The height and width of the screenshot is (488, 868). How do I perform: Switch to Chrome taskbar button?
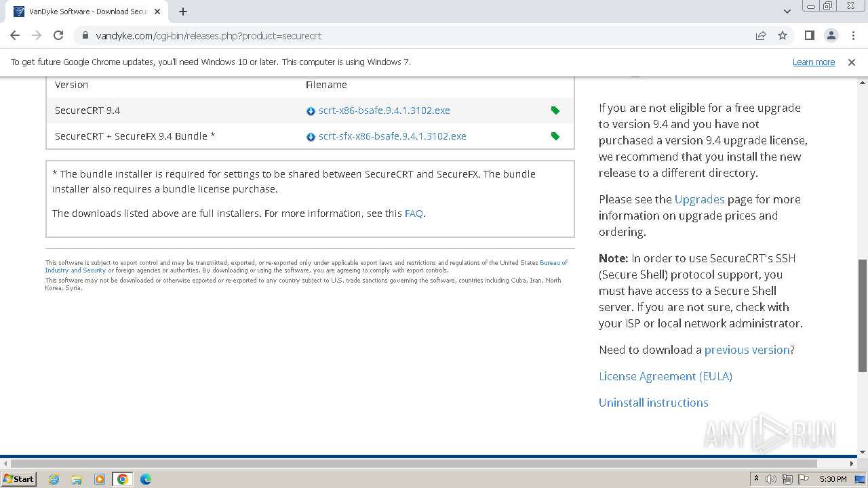point(123,479)
